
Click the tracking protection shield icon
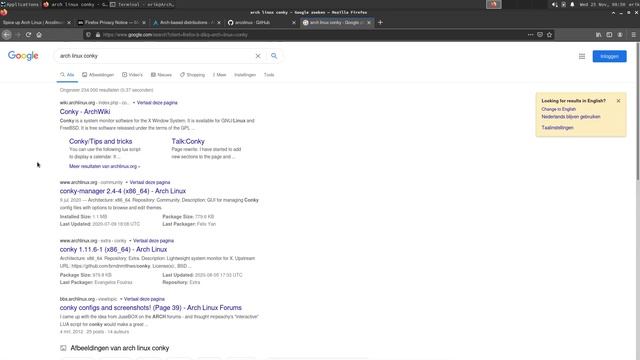tap(88, 35)
